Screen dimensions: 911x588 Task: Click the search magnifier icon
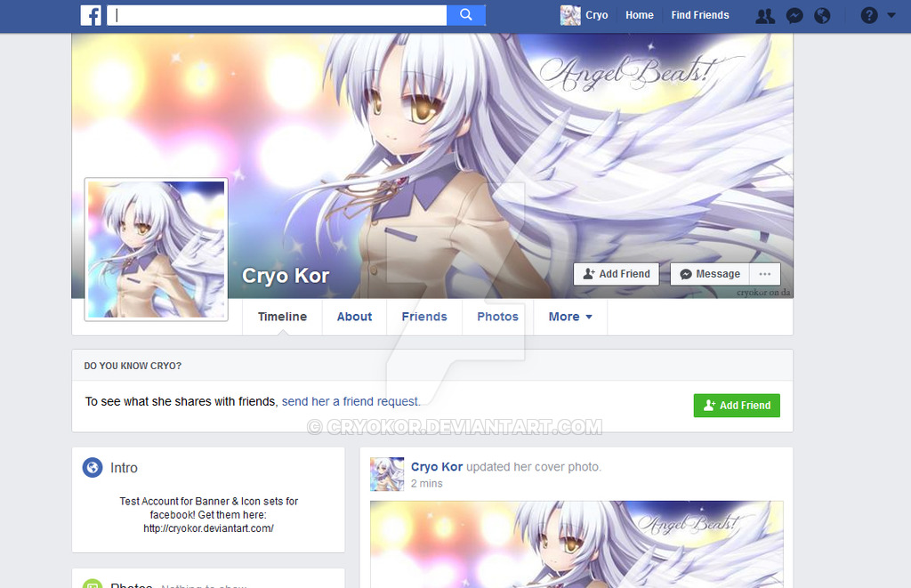pyautogui.click(x=465, y=15)
